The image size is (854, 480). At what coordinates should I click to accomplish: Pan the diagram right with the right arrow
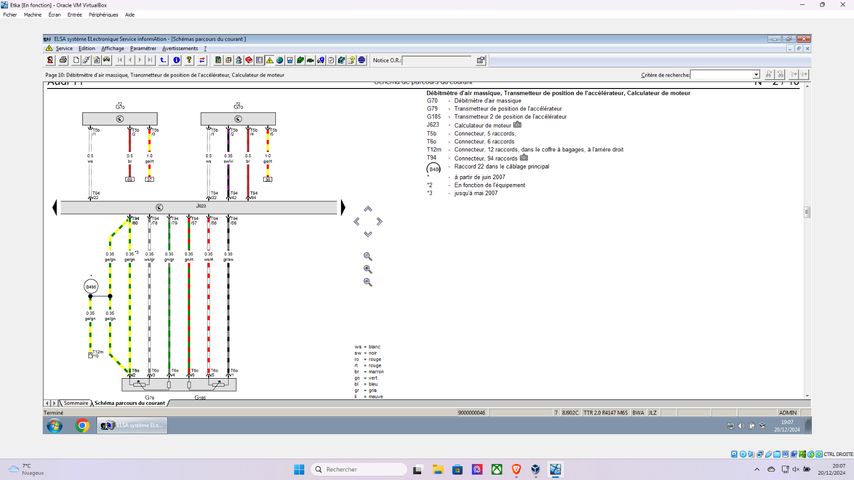tap(380, 221)
